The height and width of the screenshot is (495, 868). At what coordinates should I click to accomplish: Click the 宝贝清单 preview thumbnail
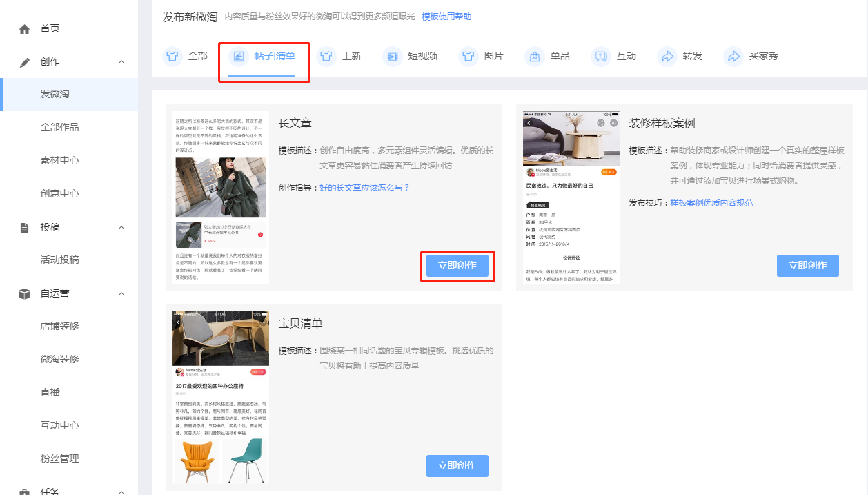221,398
